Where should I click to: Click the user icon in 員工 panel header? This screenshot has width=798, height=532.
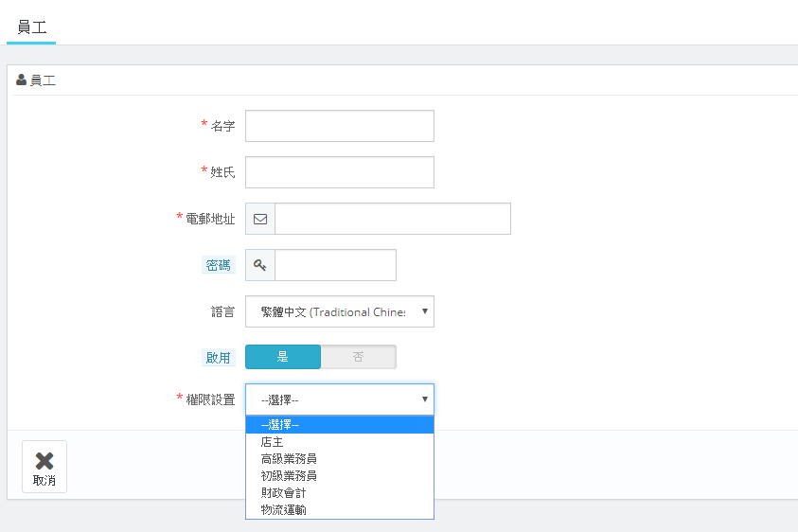click(21, 80)
